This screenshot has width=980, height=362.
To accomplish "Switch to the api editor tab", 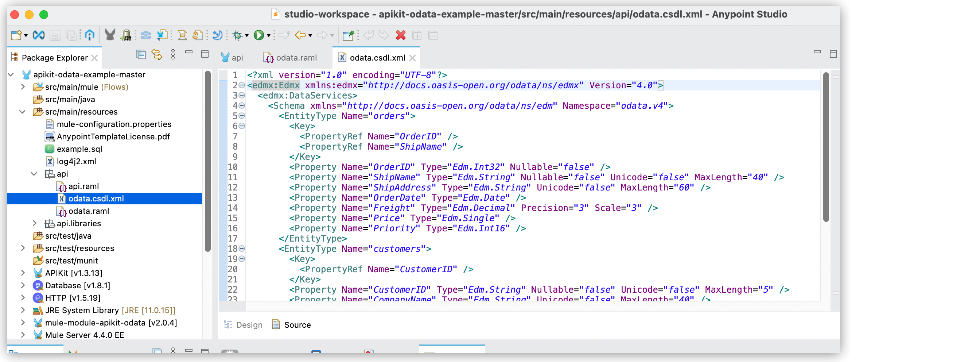I will [232, 58].
